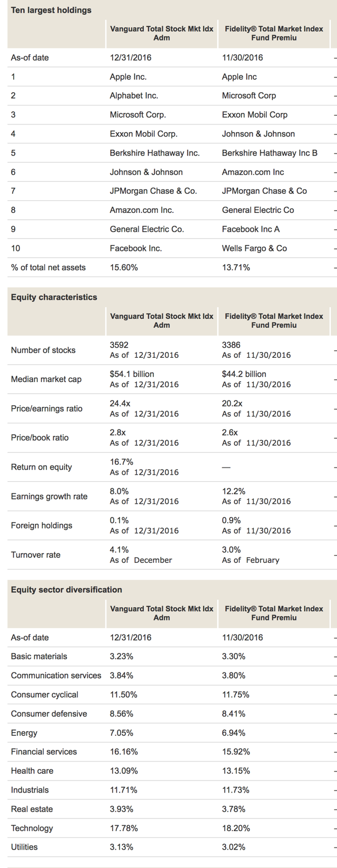This screenshot has width=337, height=868.
Task: Click "Exxon Mobil Corp." in the Vanguard column
Action: (144, 134)
